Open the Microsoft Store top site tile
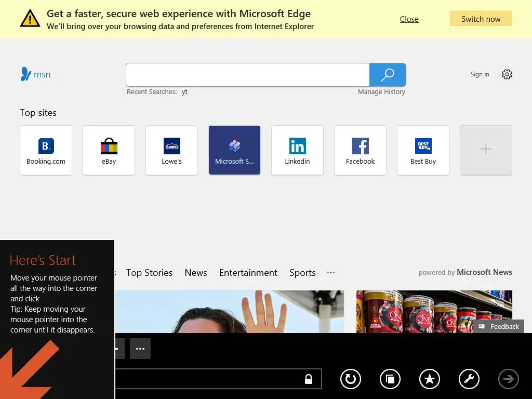 click(x=234, y=150)
